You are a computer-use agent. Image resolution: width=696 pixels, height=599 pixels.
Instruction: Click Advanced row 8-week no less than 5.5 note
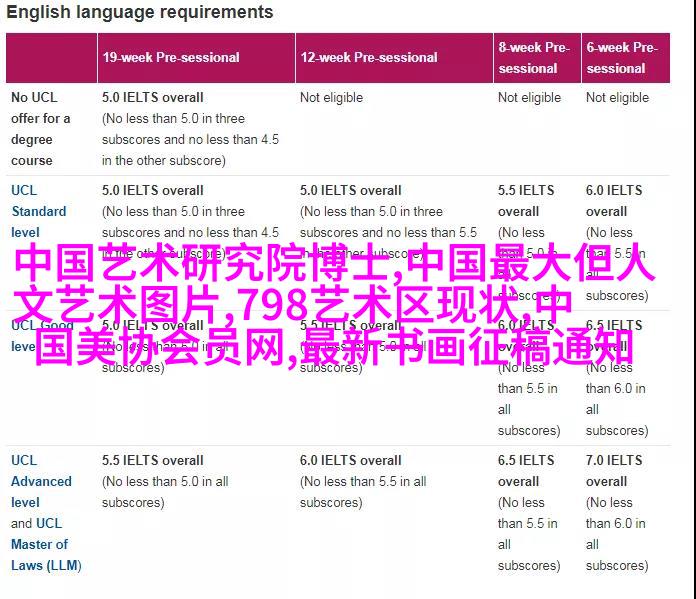pos(529,534)
